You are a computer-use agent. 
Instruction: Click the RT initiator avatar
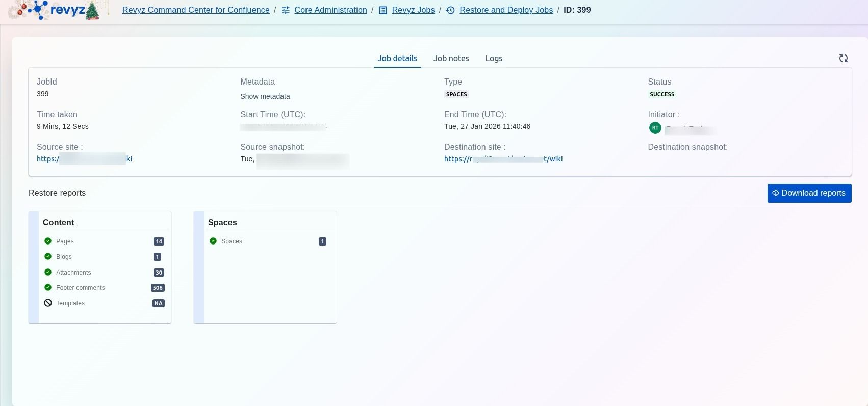tap(655, 128)
